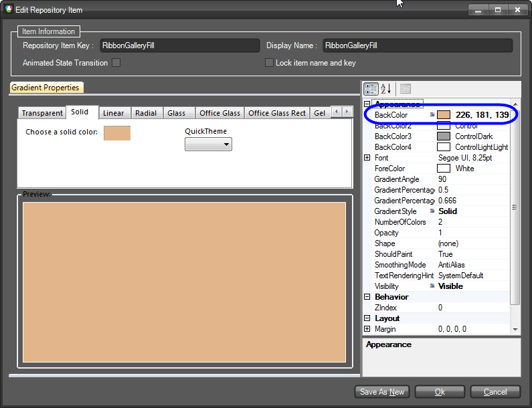This screenshot has width=532, height=408.
Task: Switch to the Glass tab
Action: [179, 113]
